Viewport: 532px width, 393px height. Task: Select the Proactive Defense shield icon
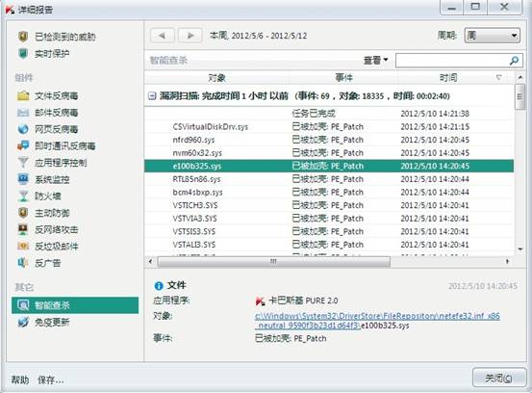pos(23,213)
